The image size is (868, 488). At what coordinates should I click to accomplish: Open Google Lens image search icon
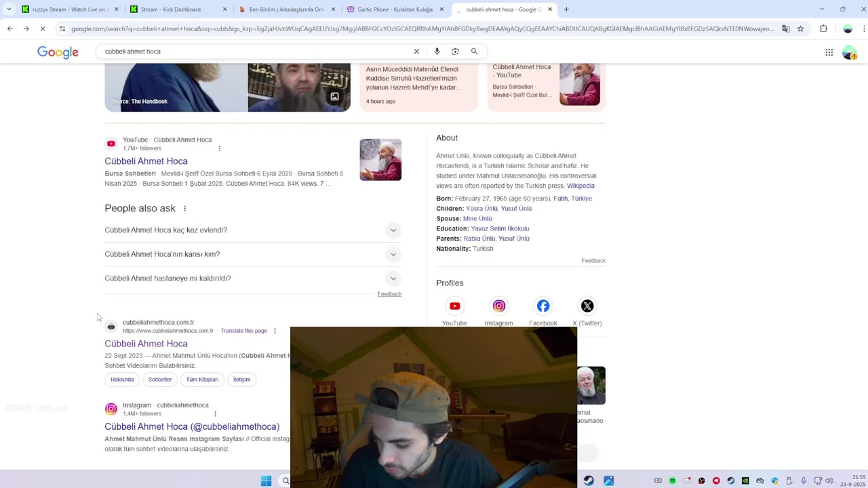pyautogui.click(x=455, y=52)
